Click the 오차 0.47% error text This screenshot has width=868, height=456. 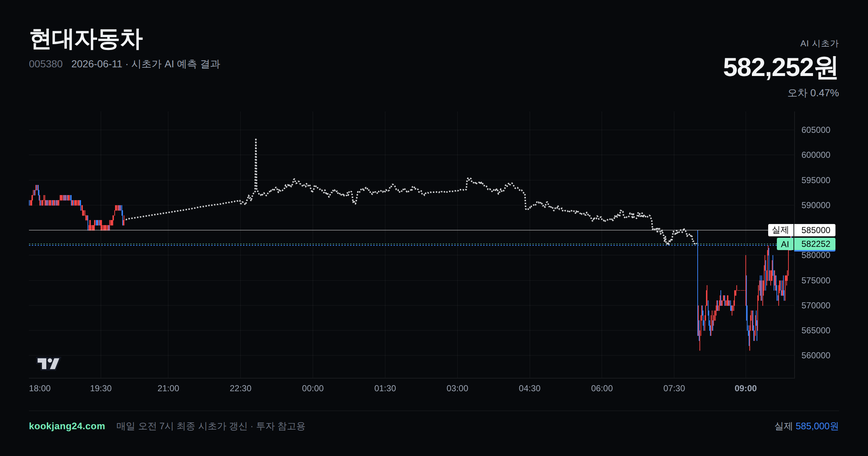click(813, 93)
